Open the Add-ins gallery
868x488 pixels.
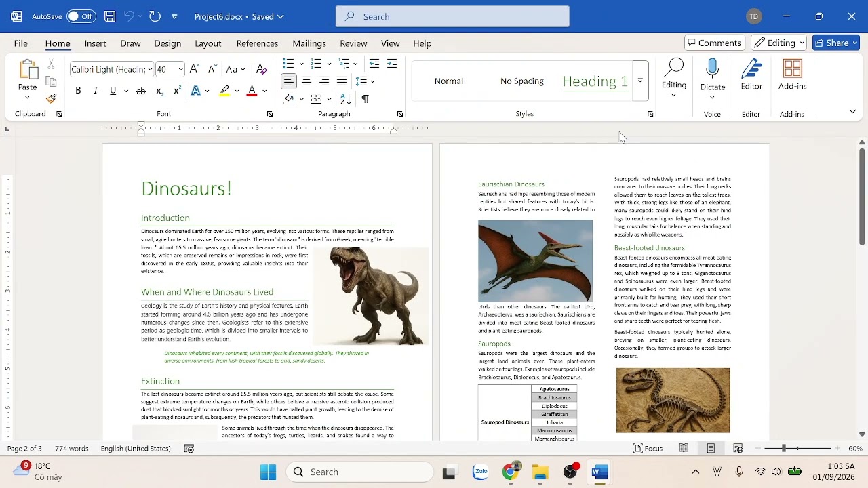(x=792, y=75)
